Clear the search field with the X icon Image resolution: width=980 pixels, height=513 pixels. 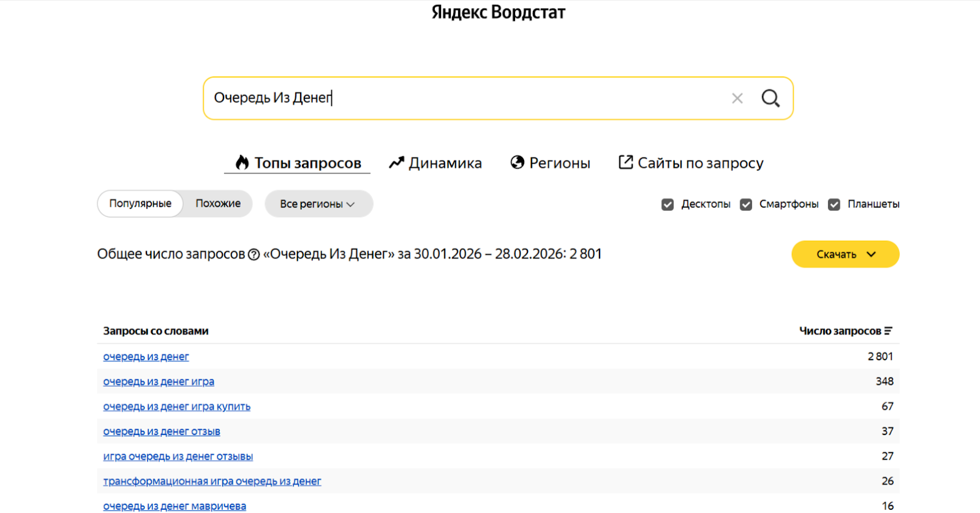[x=737, y=98]
